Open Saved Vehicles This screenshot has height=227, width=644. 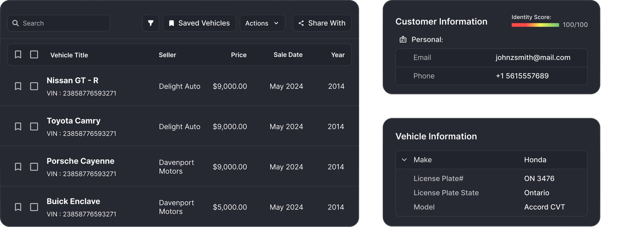click(199, 23)
